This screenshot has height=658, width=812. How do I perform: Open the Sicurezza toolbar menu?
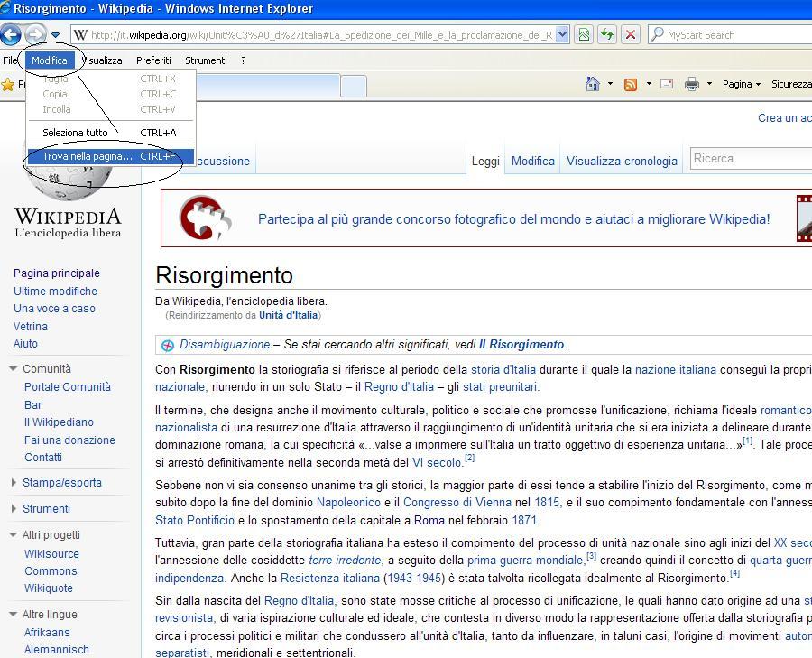(791, 84)
